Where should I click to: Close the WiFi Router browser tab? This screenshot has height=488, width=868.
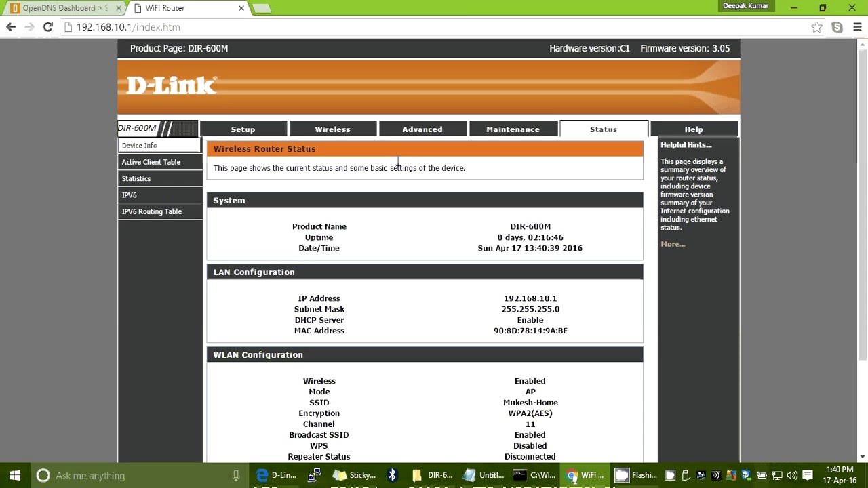pos(241,8)
